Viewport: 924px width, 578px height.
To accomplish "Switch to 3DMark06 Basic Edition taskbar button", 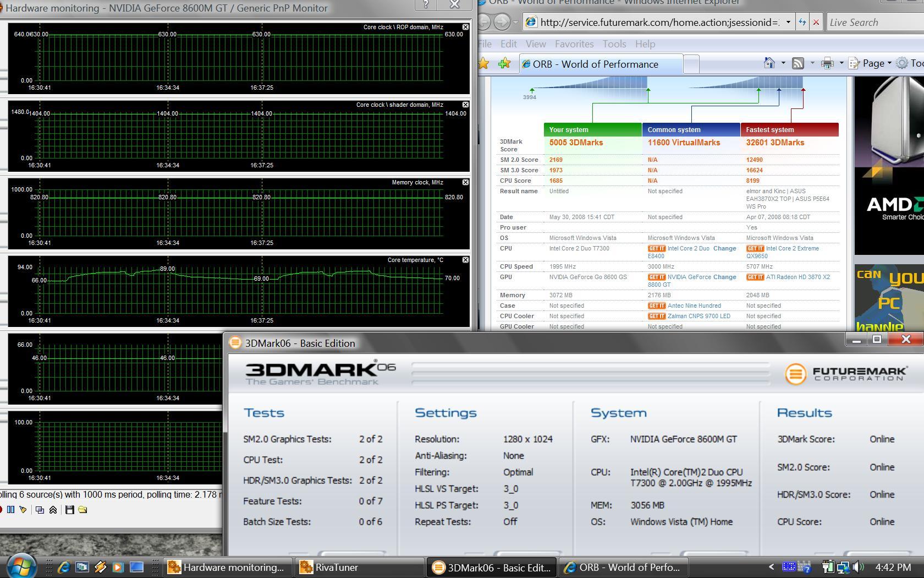I will tap(492, 568).
